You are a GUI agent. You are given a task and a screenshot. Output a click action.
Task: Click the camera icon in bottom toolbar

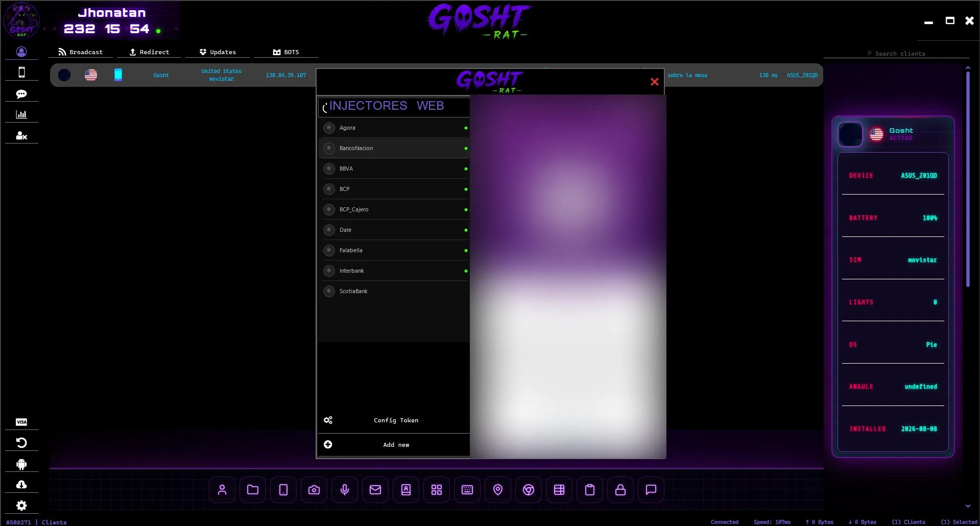[x=314, y=490]
